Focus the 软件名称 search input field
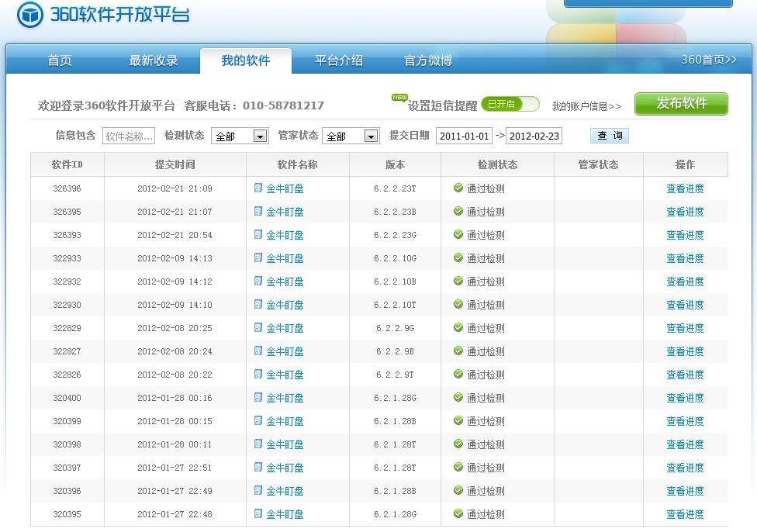 point(129,136)
